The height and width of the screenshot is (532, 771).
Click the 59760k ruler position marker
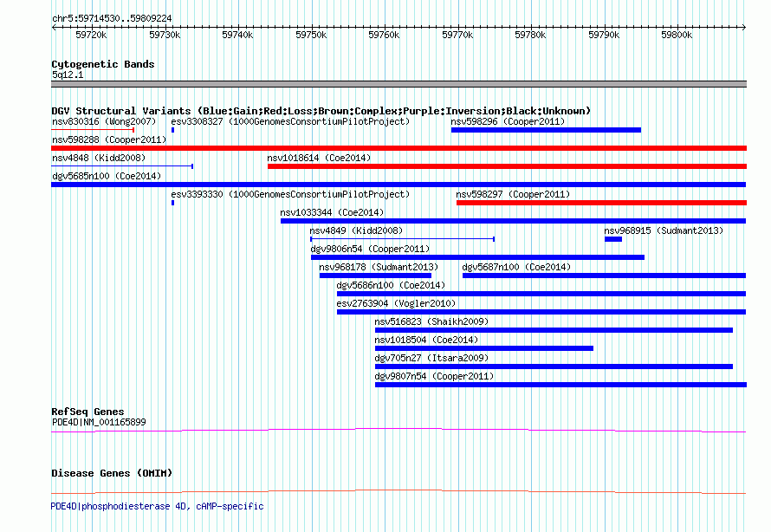[384, 35]
